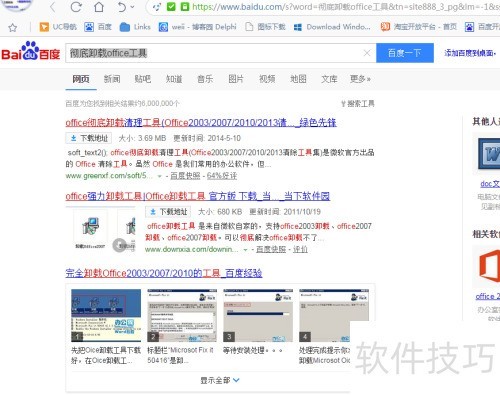Switch to the 贴吧 tab

pyautogui.click(x=143, y=79)
